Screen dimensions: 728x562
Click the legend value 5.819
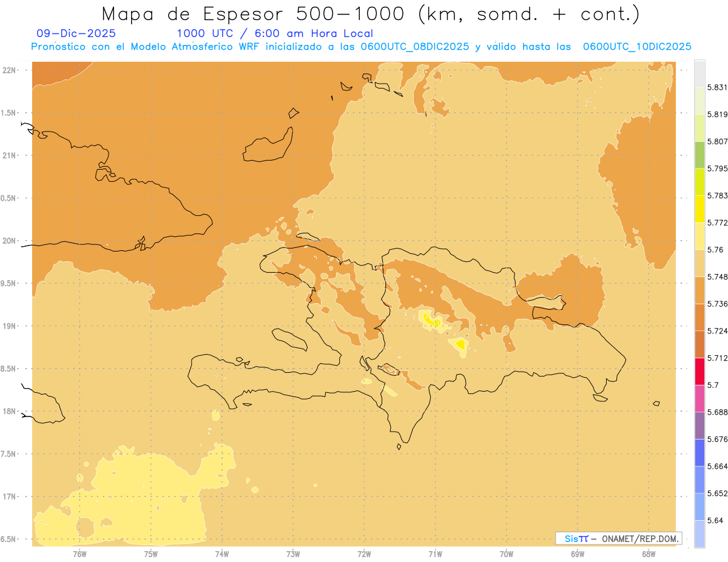(718, 115)
